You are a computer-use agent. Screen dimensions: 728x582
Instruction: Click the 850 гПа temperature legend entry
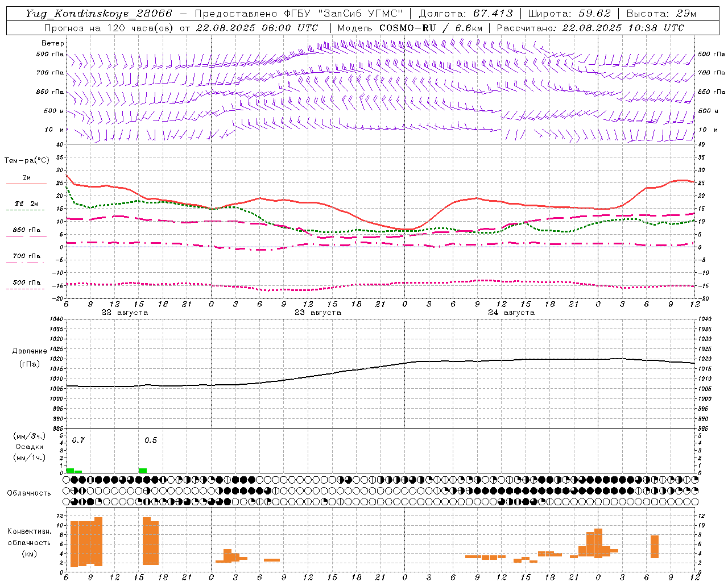click(x=27, y=230)
